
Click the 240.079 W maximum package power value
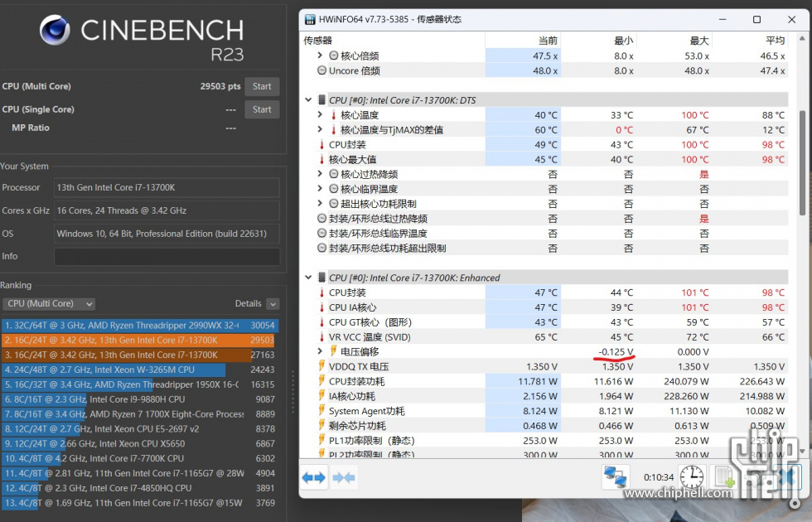(x=687, y=381)
